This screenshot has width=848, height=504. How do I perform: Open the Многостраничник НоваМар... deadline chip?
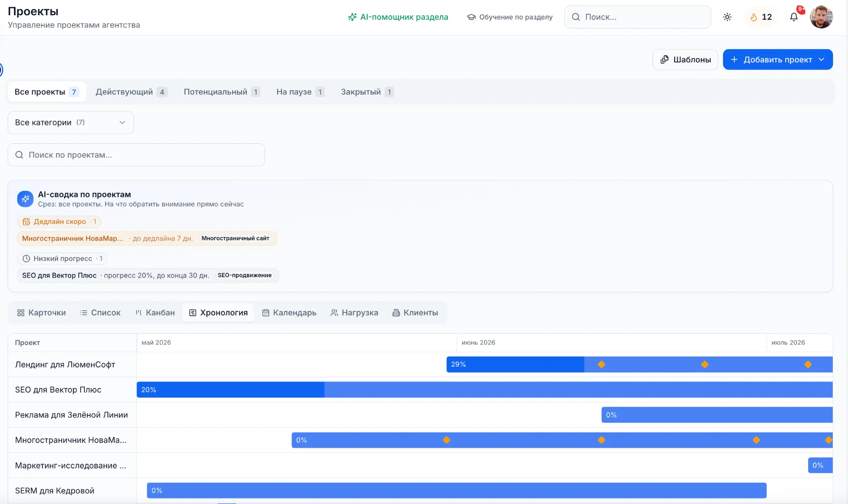147,238
